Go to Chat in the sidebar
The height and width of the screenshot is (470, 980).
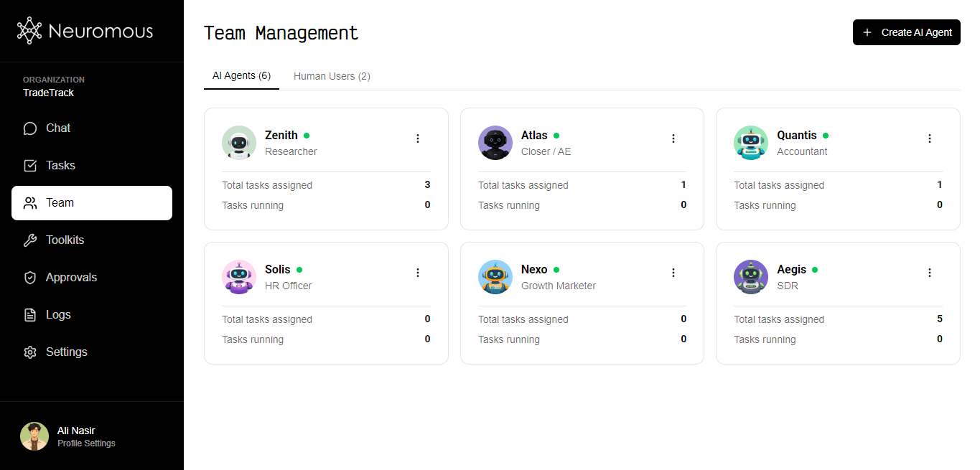58,128
